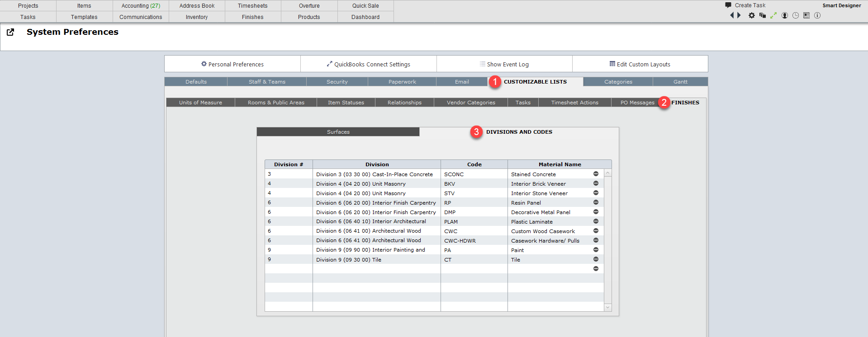Remove the Stained Concrete row
Image resolution: width=868 pixels, height=337 pixels.
(x=596, y=174)
